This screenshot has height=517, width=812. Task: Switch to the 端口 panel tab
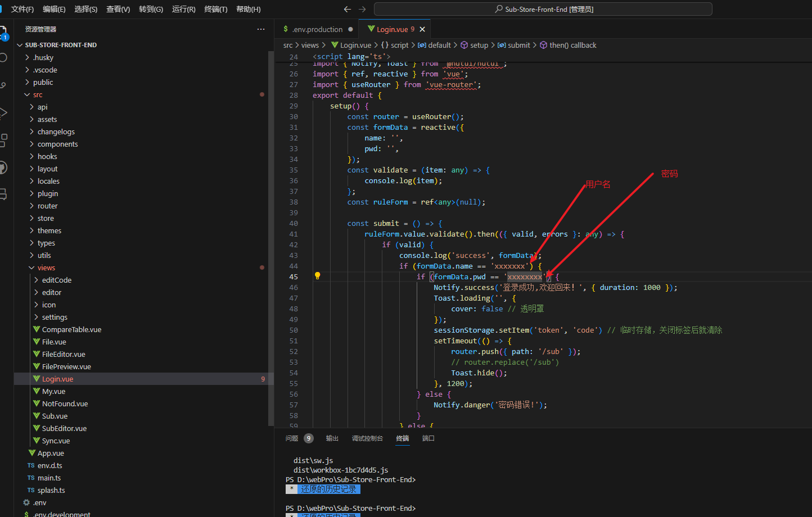(x=428, y=438)
